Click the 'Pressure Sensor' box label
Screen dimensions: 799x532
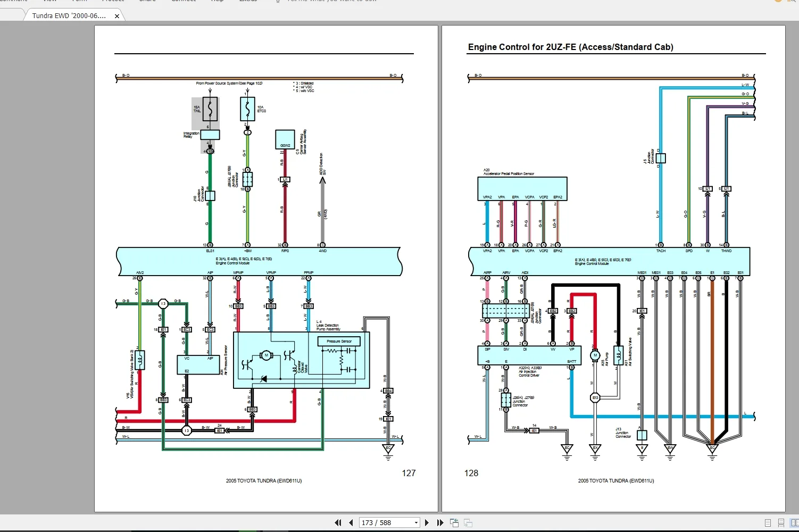[339, 342]
